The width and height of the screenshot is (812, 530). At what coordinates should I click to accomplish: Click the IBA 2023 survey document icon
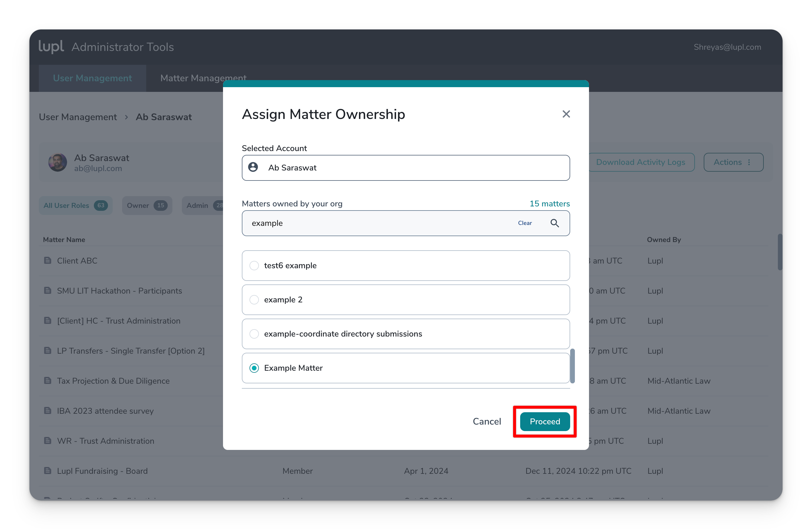coord(48,410)
